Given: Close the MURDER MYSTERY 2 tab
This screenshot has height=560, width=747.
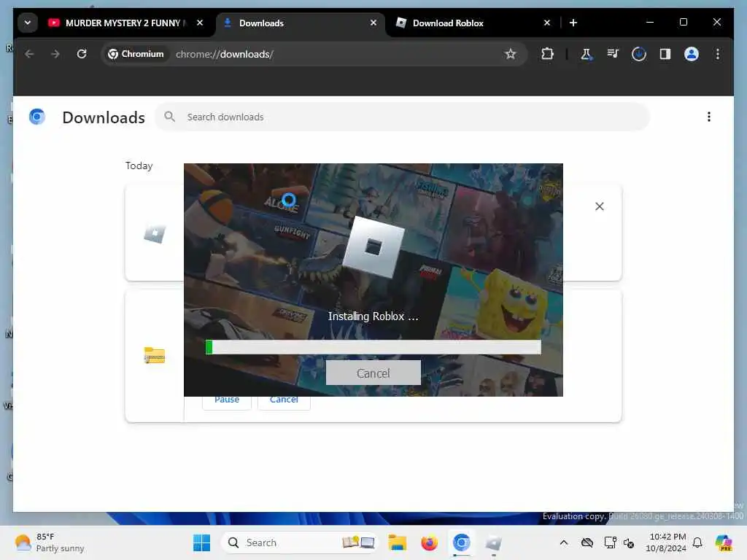Looking at the screenshot, I should click(200, 23).
